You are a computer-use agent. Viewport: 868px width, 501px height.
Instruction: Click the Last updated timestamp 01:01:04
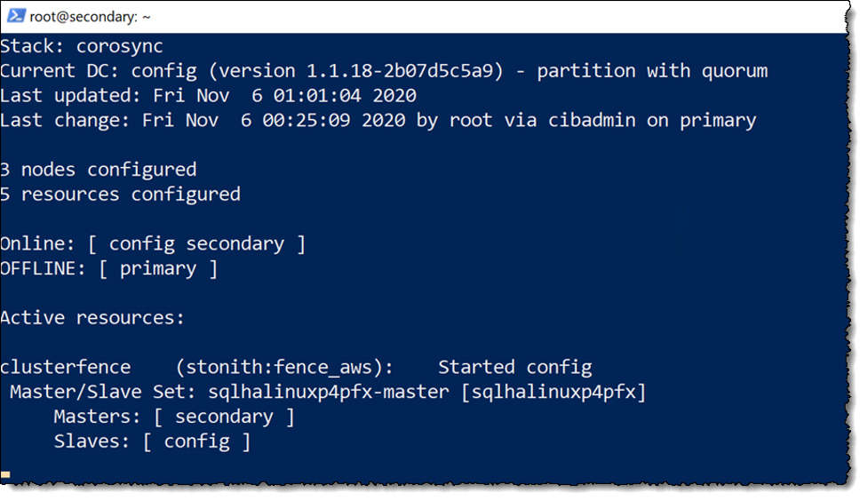point(317,96)
